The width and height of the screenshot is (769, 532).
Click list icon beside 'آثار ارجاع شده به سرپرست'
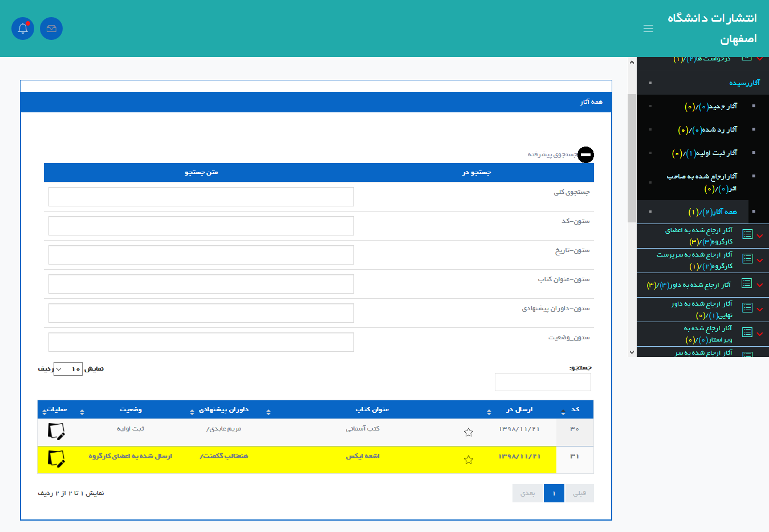coord(747,259)
